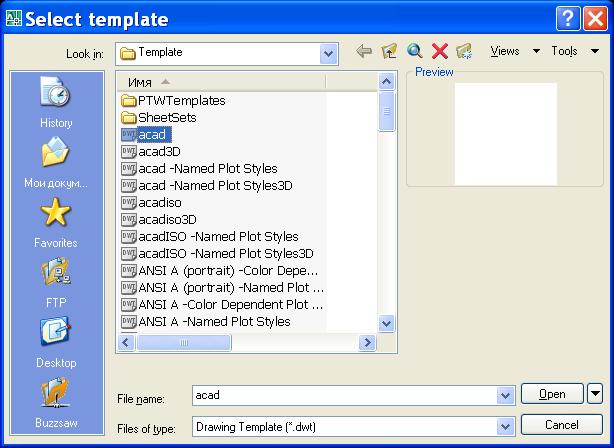Delete selected file with red X icon
Image resolution: width=614 pixels, height=448 pixels.
(440, 51)
